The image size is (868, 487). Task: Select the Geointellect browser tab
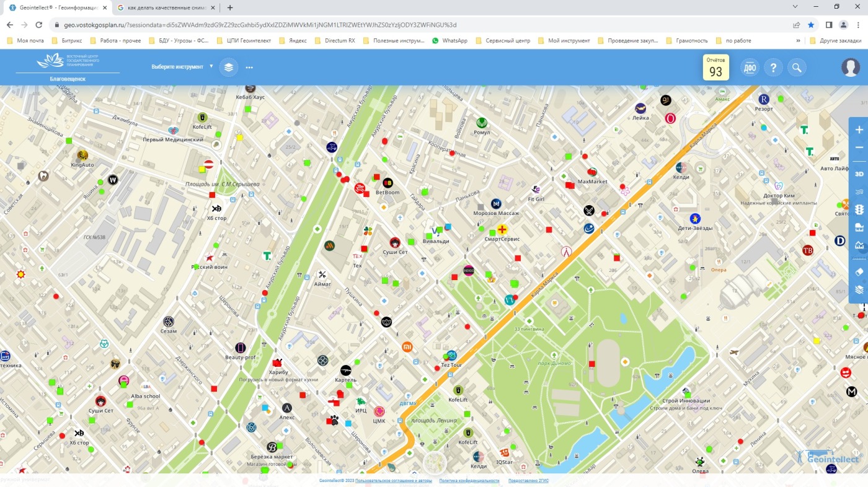pyautogui.click(x=57, y=7)
